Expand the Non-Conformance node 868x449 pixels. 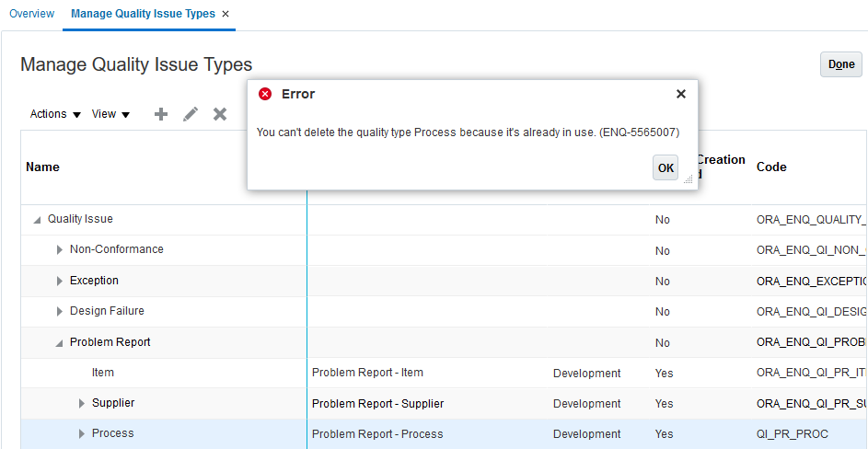(x=60, y=250)
